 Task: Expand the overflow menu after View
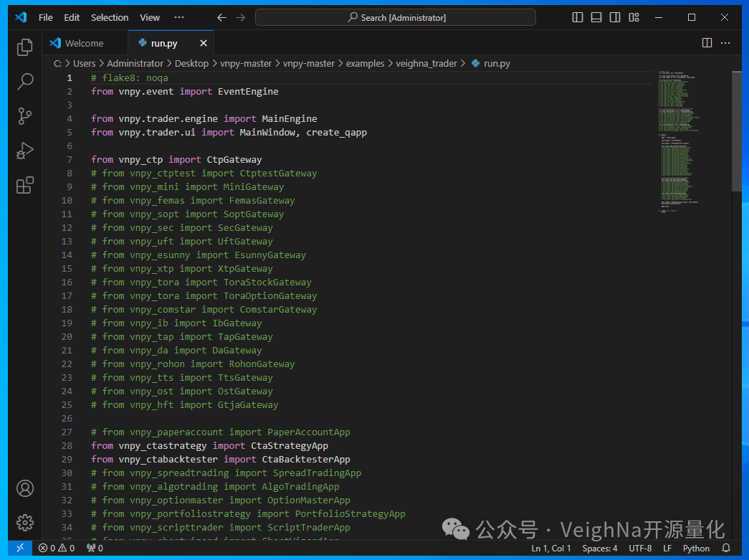(x=179, y=17)
